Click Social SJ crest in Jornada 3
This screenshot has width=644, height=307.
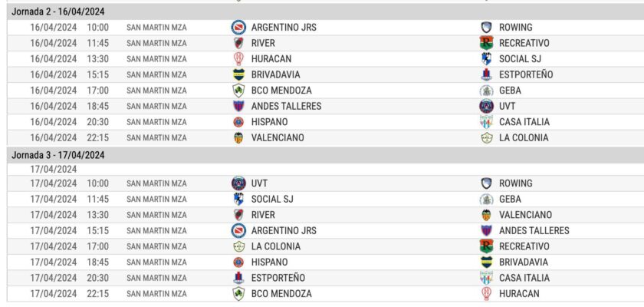point(238,200)
